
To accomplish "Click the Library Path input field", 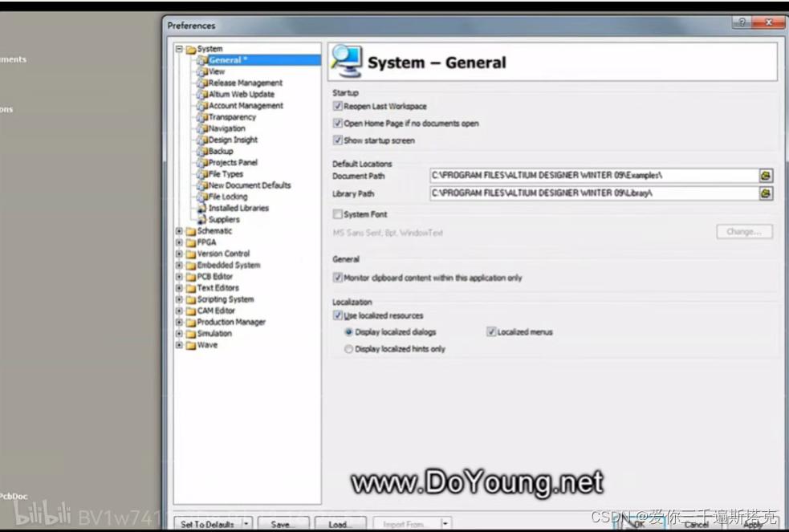I will tap(594, 193).
